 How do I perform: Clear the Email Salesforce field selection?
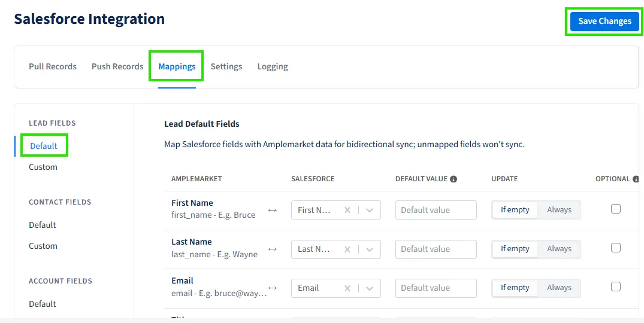tap(347, 288)
